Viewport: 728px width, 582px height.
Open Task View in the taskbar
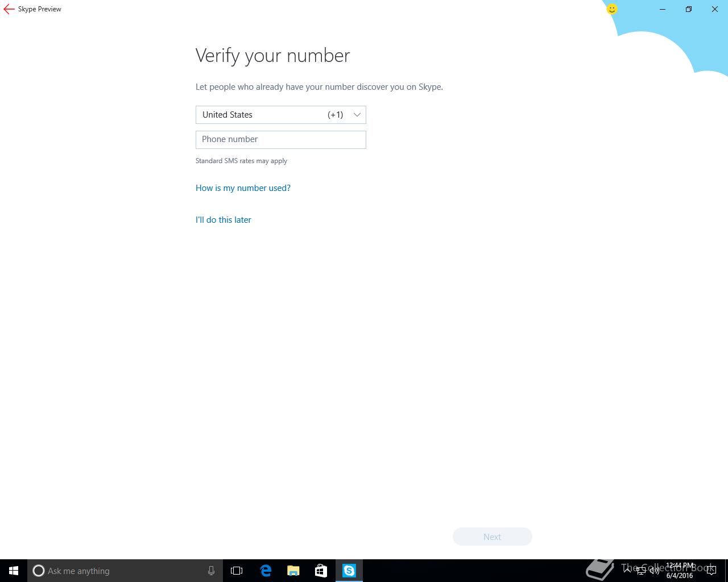tap(237, 571)
